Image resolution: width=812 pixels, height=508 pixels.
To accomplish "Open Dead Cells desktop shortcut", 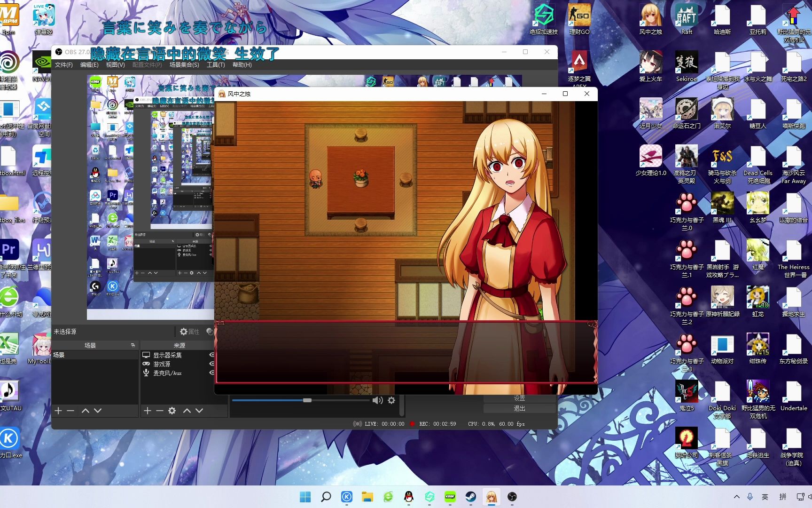I will coord(758,165).
